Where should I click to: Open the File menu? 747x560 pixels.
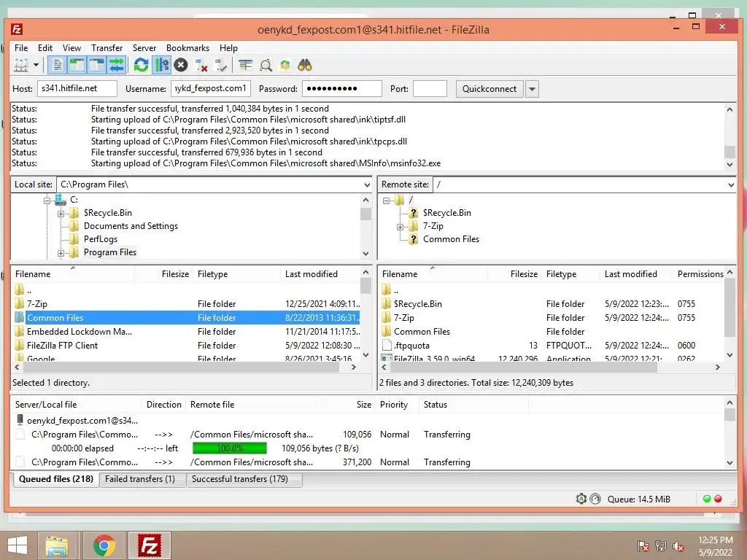21,48
